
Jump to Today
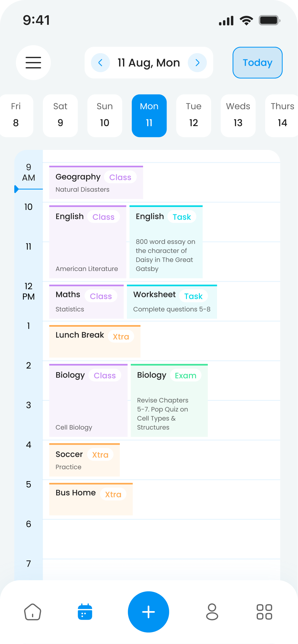[x=257, y=63]
